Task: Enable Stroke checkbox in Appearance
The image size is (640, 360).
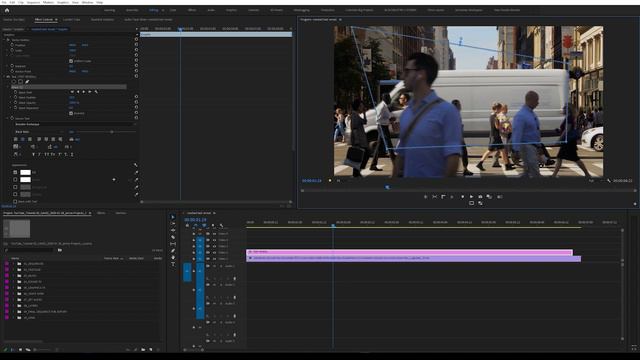Action: click(x=15, y=180)
